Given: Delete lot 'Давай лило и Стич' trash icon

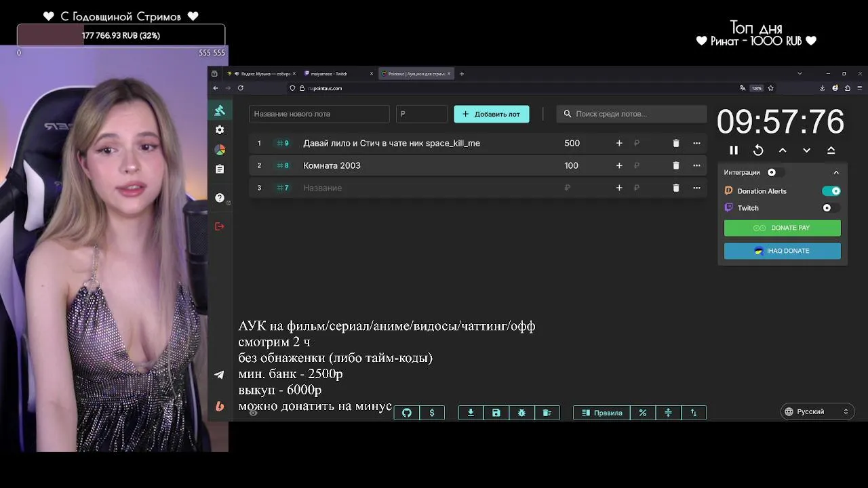Looking at the screenshot, I should [x=676, y=143].
